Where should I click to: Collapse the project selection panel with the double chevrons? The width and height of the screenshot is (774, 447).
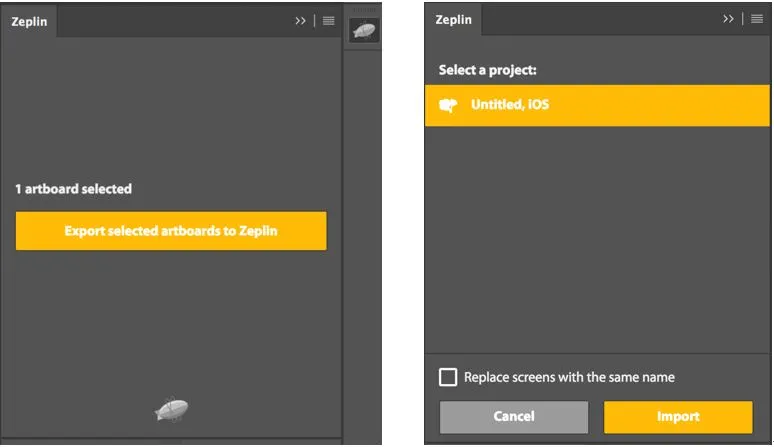coord(729,20)
